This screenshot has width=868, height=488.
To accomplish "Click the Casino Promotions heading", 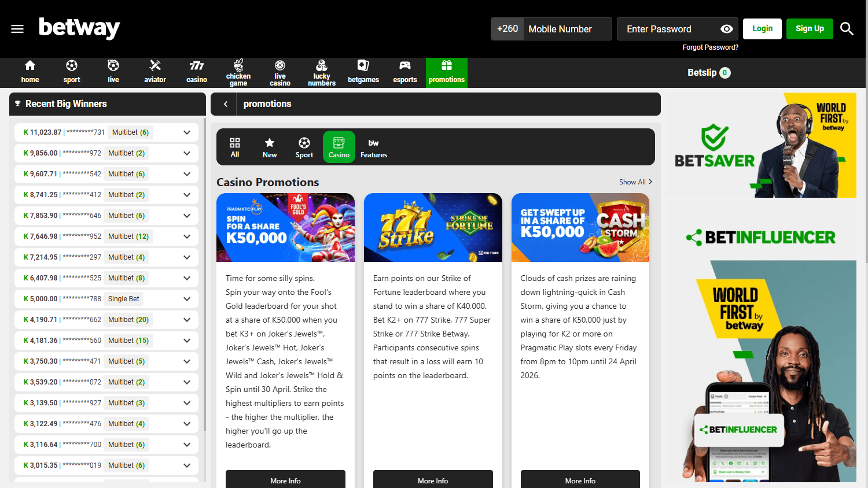I will (268, 182).
